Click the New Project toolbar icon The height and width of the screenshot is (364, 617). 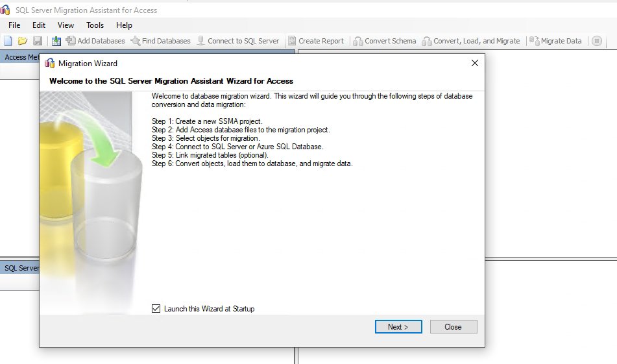pos(8,41)
